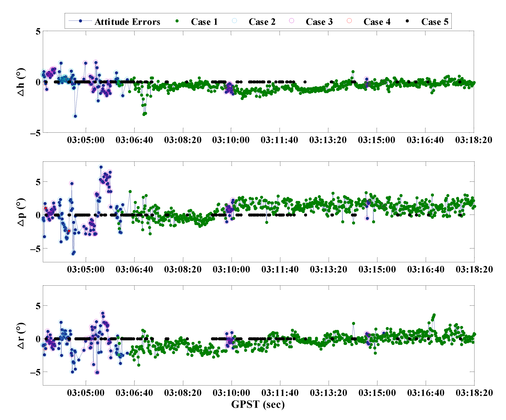Click the red Case 4 legend circle
Screen dimensions: 506x420
coord(349,21)
